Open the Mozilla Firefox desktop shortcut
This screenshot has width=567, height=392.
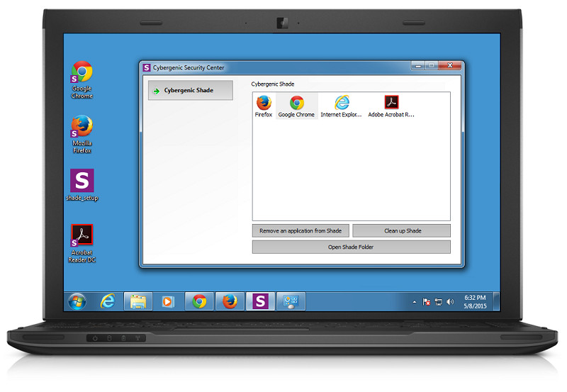click(x=82, y=134)
